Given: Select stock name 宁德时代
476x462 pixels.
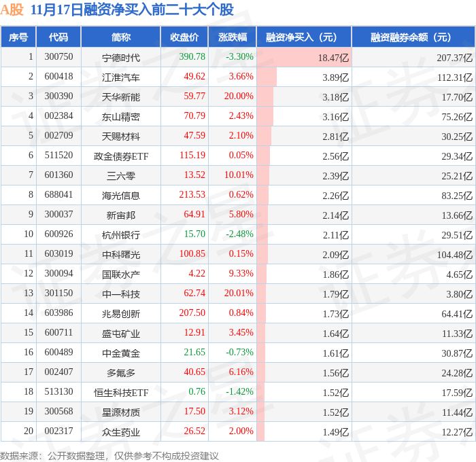Looking at the screenshot, I should click(x=121, y=57).
